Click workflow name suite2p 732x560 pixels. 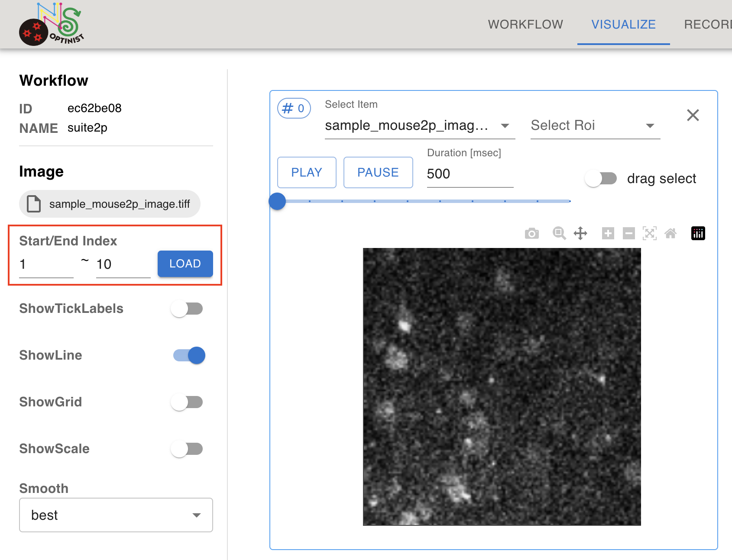[87, 128]
